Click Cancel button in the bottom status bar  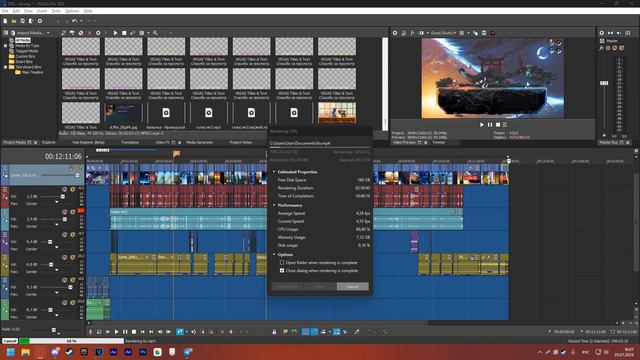(10, 341)
